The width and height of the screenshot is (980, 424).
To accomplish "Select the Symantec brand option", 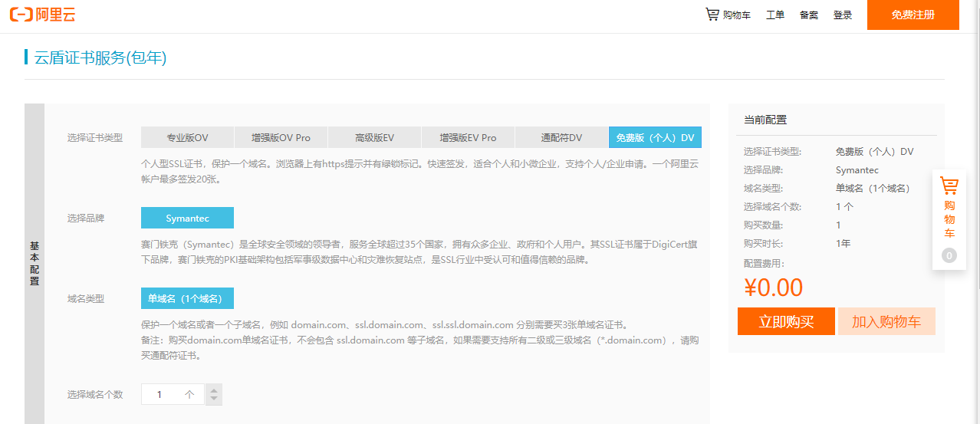I will 187,218.
